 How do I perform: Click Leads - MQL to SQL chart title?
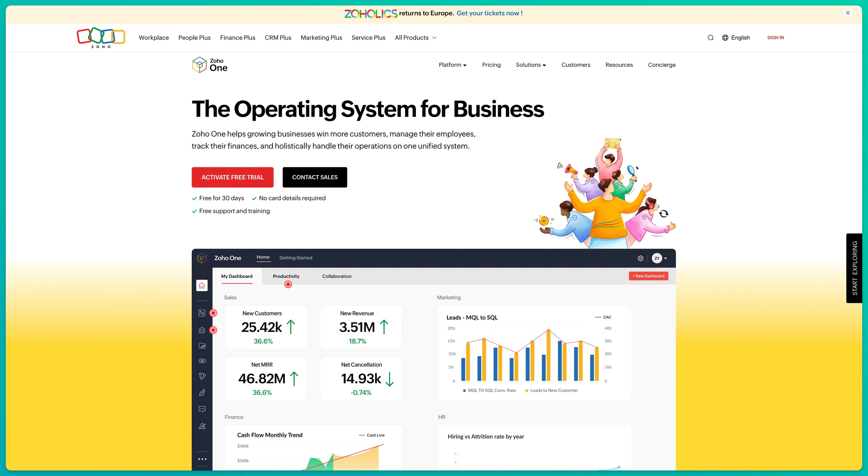pyautogui.click(x=472, y=317)
